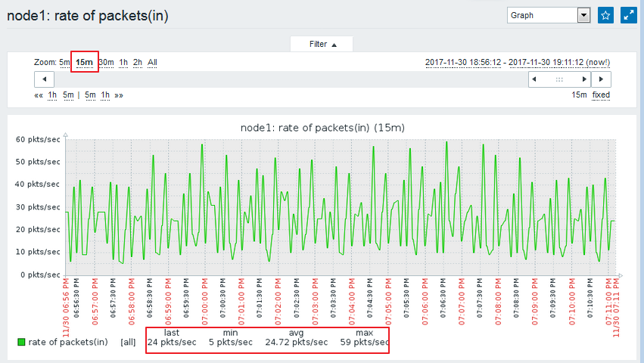Set zoom to 1h
Screen dimensions: 644x363
coord(123,62)
